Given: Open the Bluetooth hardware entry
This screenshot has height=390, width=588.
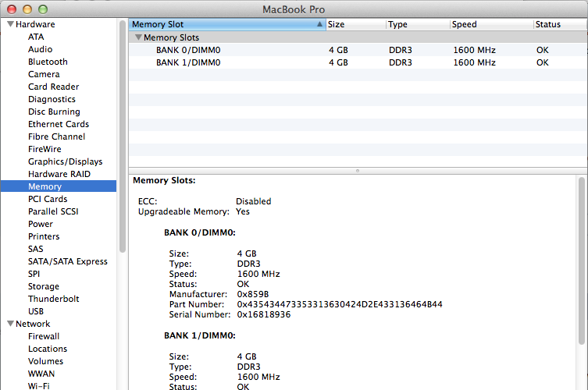Looking at the screenshot, I should [48, 62].
